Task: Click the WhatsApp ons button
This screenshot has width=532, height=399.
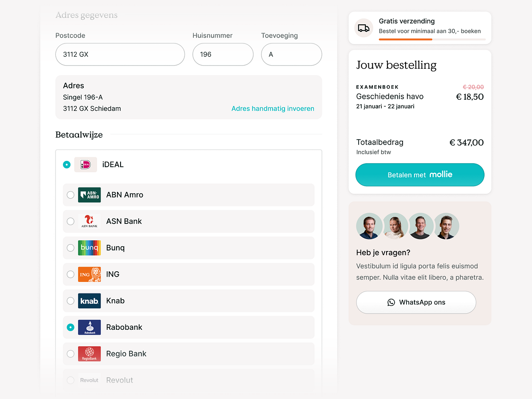Action: coord(416,302)
